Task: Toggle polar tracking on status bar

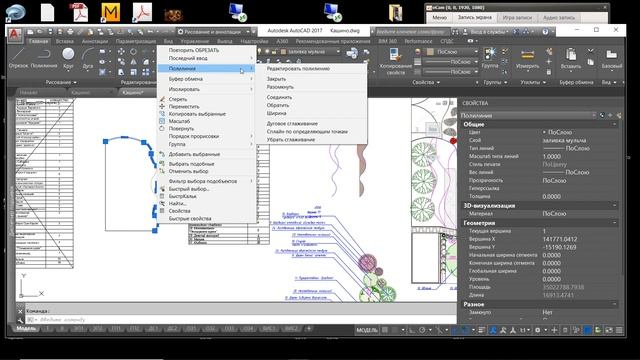Action: click(x=422, y=330)
